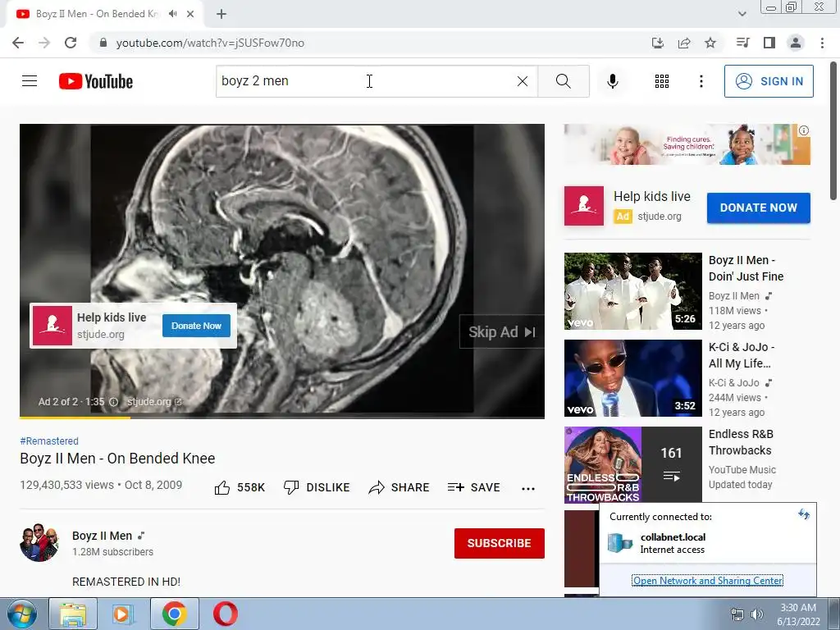Screen dimensions: 840x630
Task: Open Windows Explorer from taskbar
Action: tap(73, 614)
